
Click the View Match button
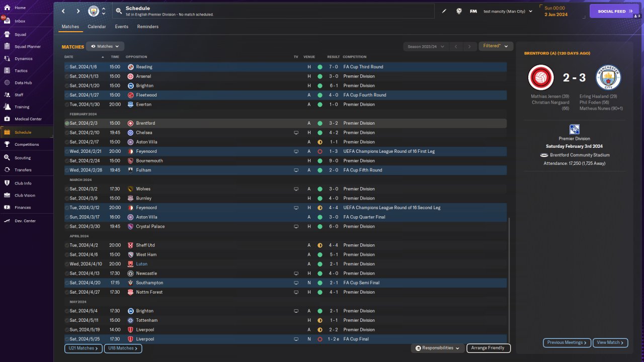[610, 342]
